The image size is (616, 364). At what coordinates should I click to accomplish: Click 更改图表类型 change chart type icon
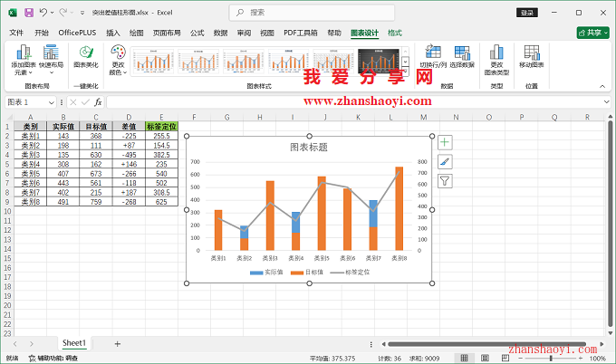(496, 60)
